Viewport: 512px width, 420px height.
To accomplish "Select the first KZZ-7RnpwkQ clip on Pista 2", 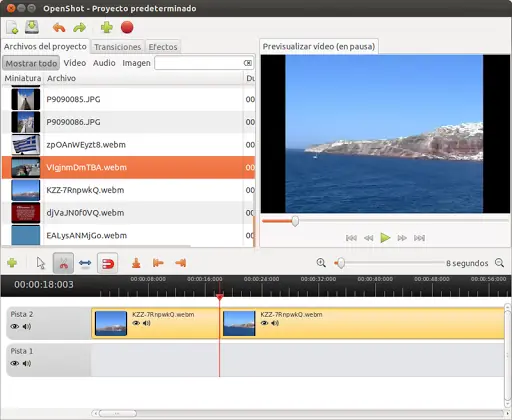I will (155, 323).
